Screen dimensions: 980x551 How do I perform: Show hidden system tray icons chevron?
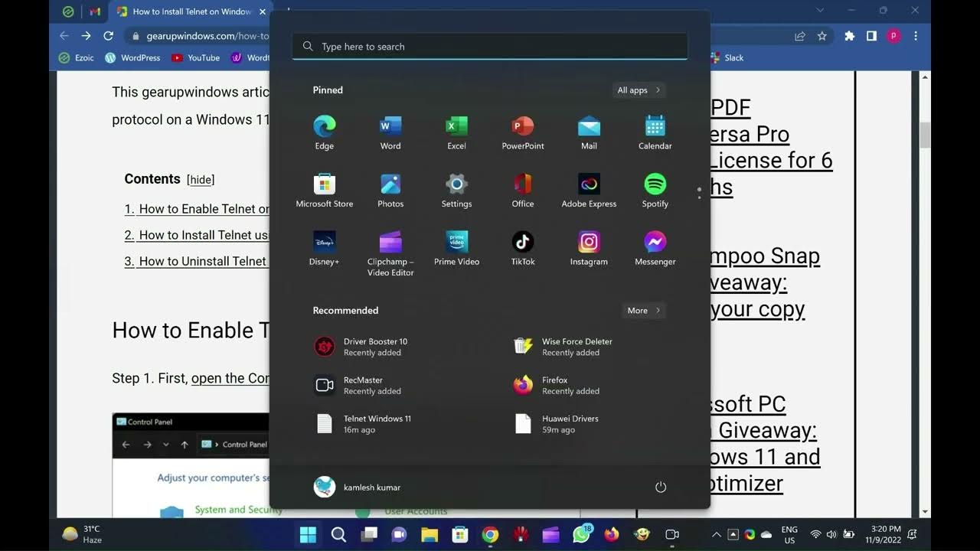pos(716,534)
